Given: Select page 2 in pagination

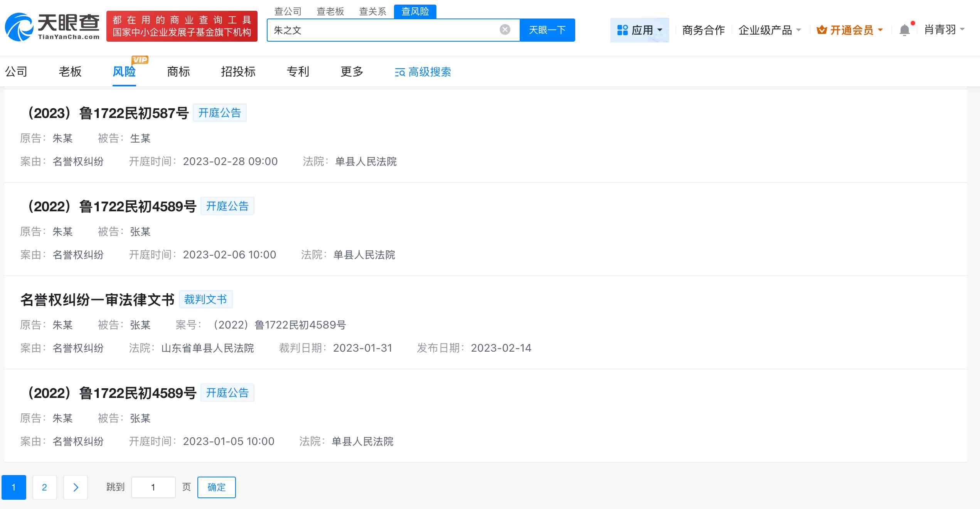Looking at the screenshot, I should tap(45, 487).
